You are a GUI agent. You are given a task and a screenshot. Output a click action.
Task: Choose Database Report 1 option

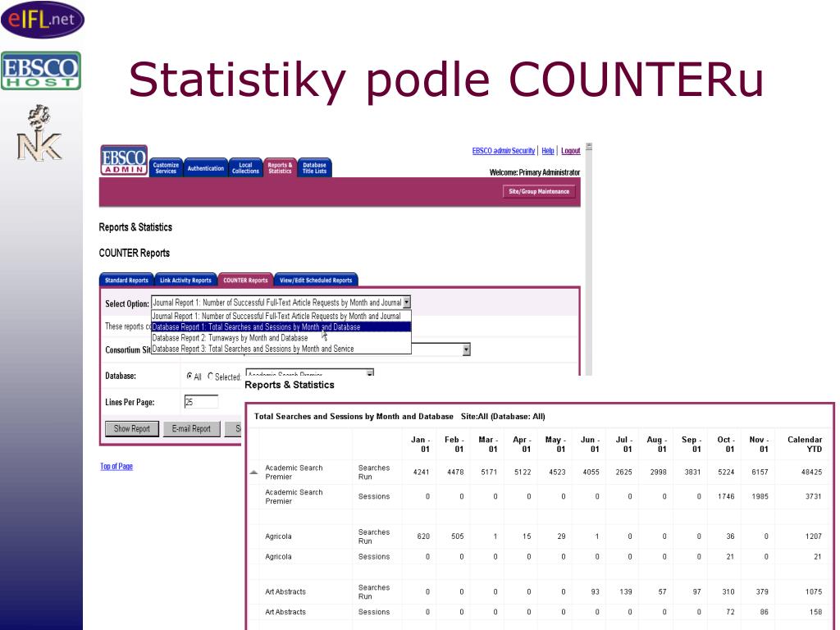[x=281, y=326]
